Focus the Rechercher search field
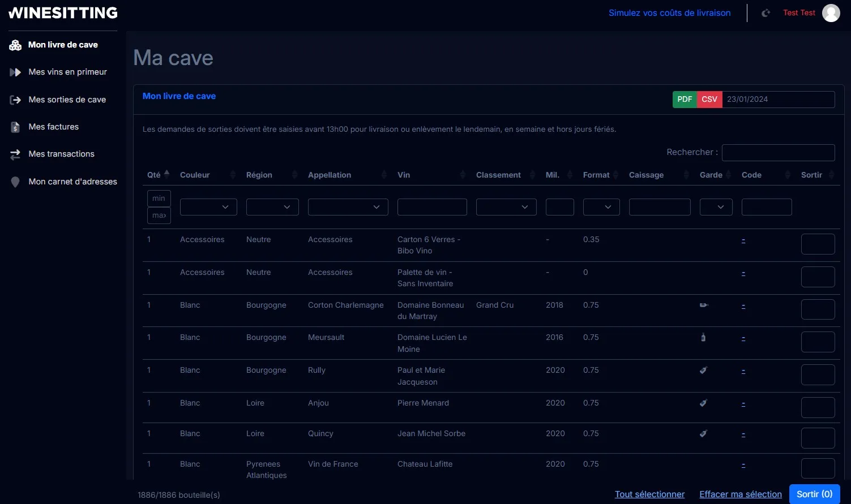Image resolution: width=851 pixels, height=504 pixels. click(x=778, y=153)
